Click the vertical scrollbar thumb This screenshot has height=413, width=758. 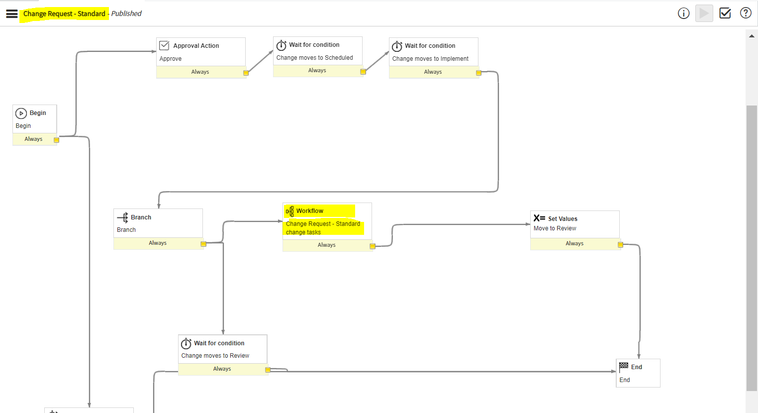coord(752,248)
